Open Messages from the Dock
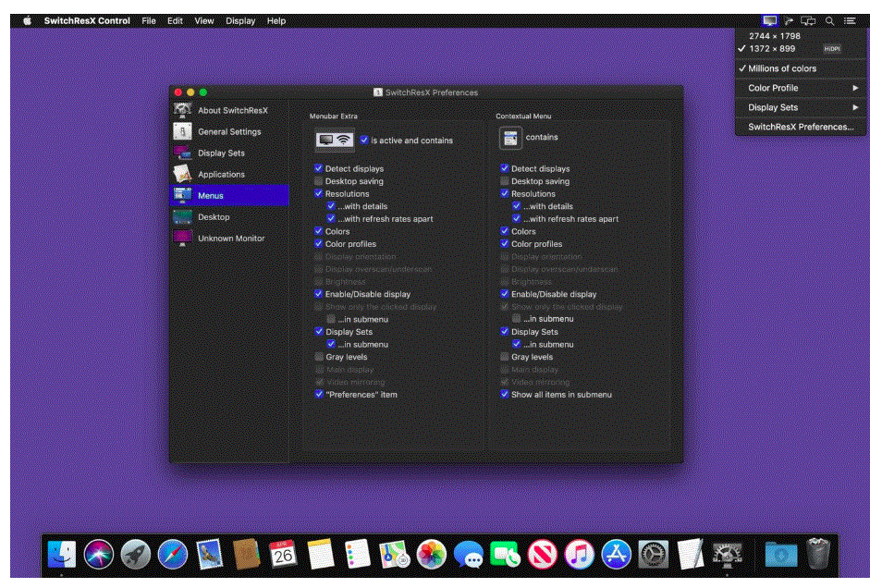 469,554
